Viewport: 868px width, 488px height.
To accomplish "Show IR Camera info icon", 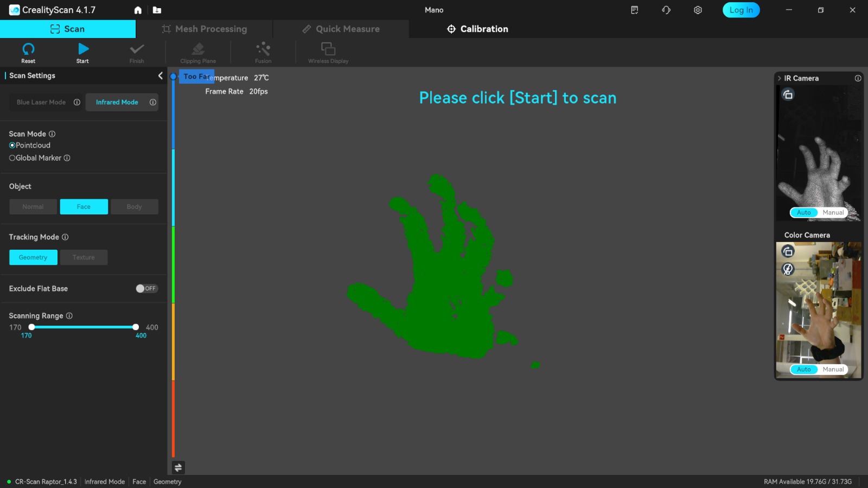I will point(858,78).
